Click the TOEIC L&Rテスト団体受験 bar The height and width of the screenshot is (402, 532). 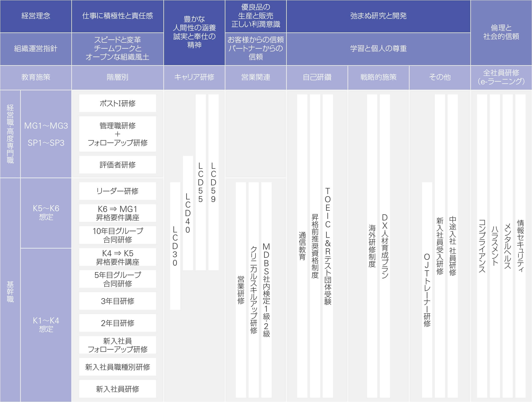coord(328,246)
